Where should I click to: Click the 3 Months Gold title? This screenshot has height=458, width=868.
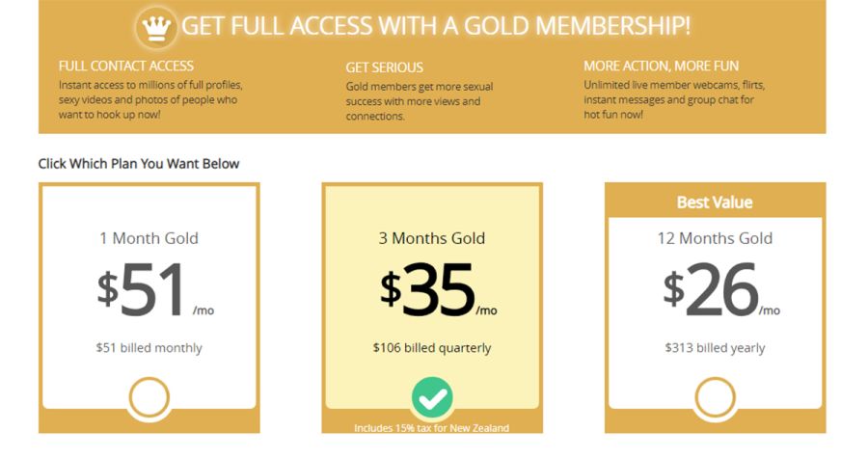pos(432,238)
